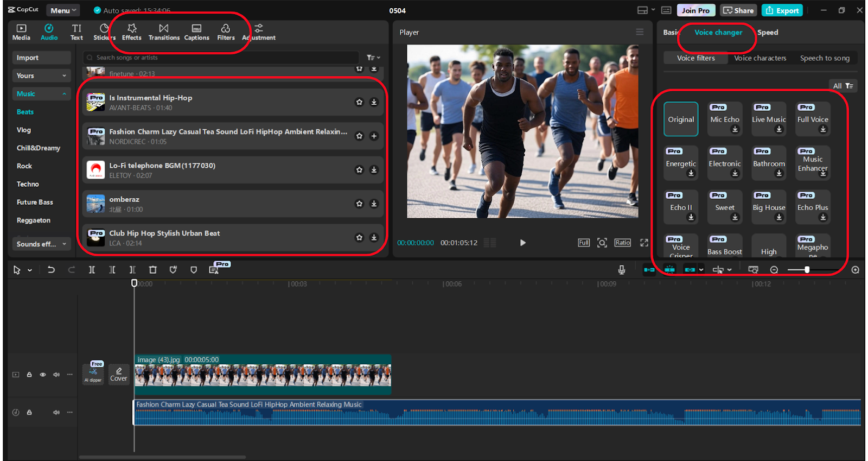The width and height of the screenshot is (868, 461).
Task: Hide the video track with eye icon
Action: 43,375
